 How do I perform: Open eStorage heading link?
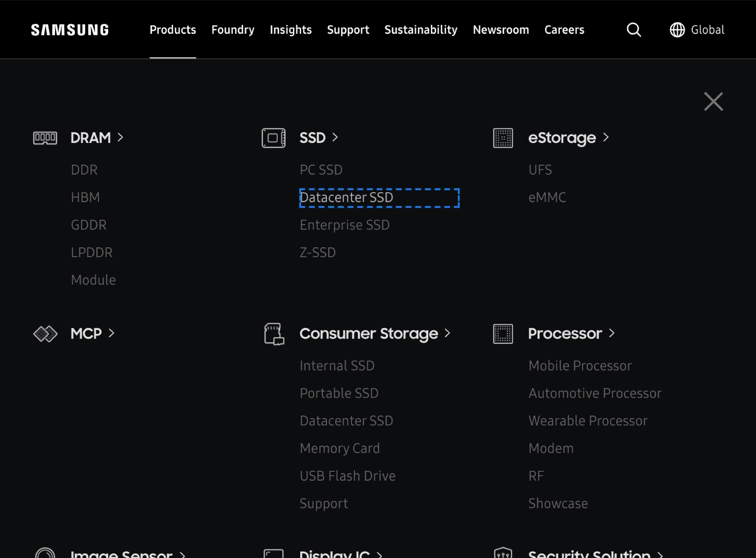[x=562, y=138]
